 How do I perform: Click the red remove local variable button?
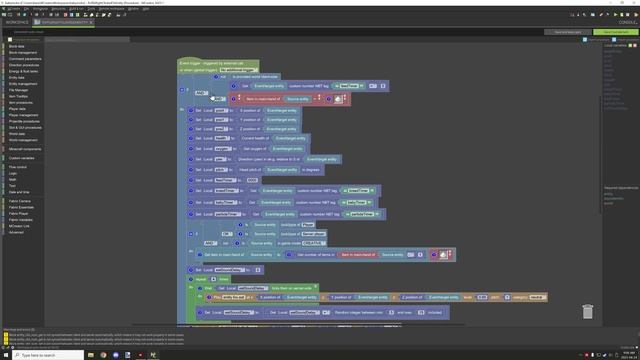[635, 45]
